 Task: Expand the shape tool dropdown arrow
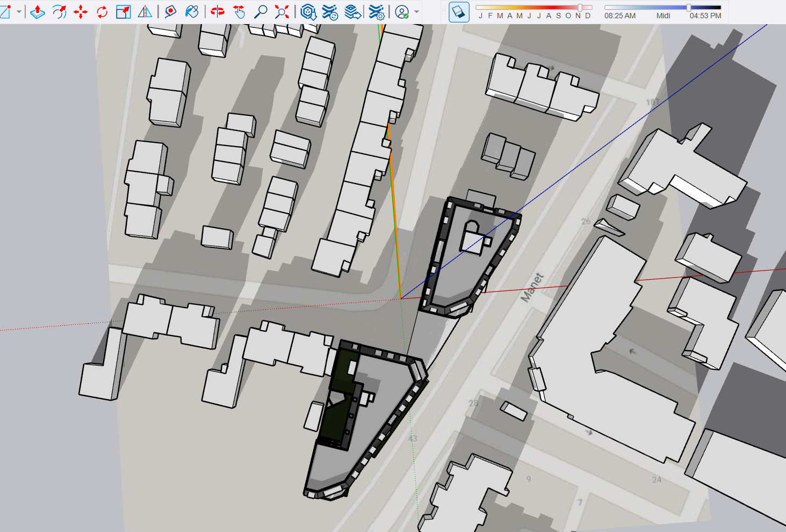[x=19, y=12]
